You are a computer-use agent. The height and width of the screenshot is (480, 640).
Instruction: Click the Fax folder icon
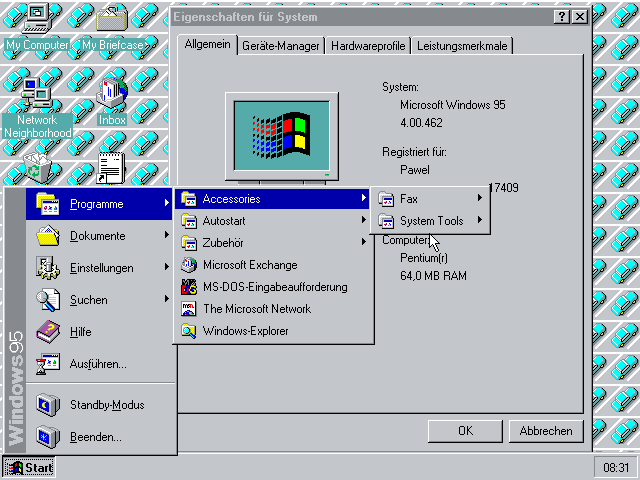(386, 199)
